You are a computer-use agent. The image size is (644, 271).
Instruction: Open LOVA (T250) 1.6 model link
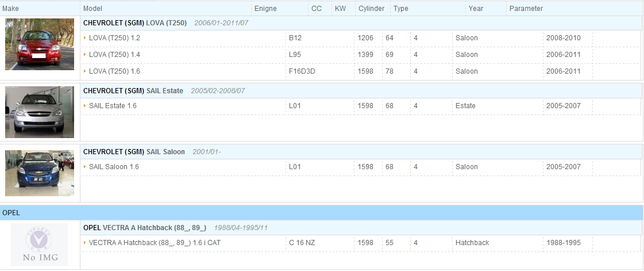[x=114, y=71]
